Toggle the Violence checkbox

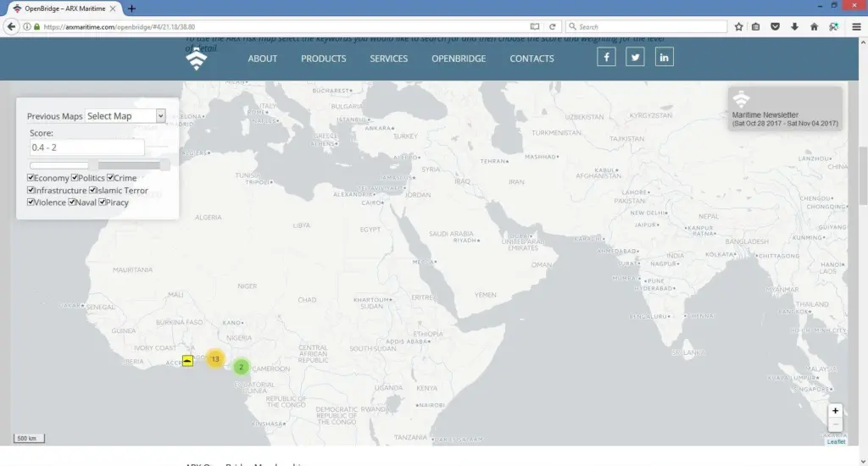click(31, 202)
